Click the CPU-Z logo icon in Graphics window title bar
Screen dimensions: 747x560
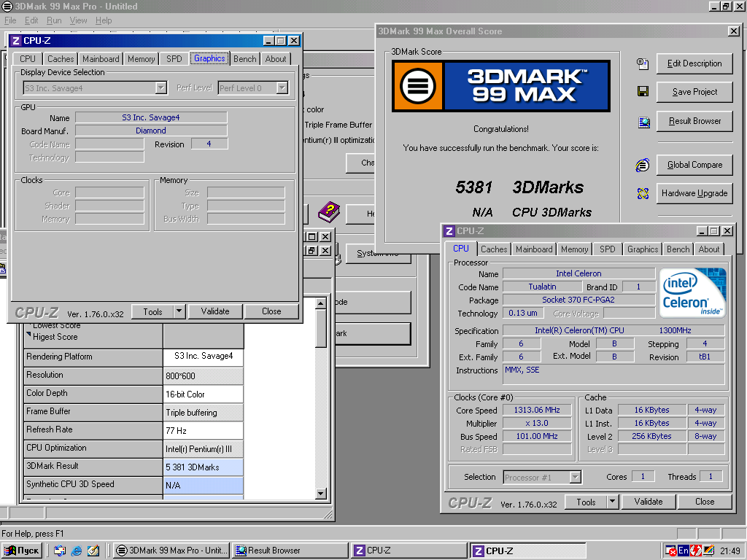click(x=16, y=41)
